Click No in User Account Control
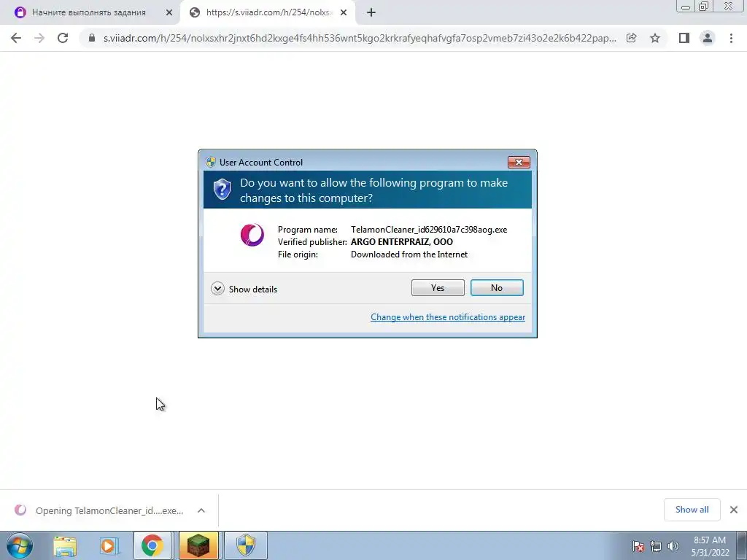Screen dimensions: 747x560 pos(497,287)
